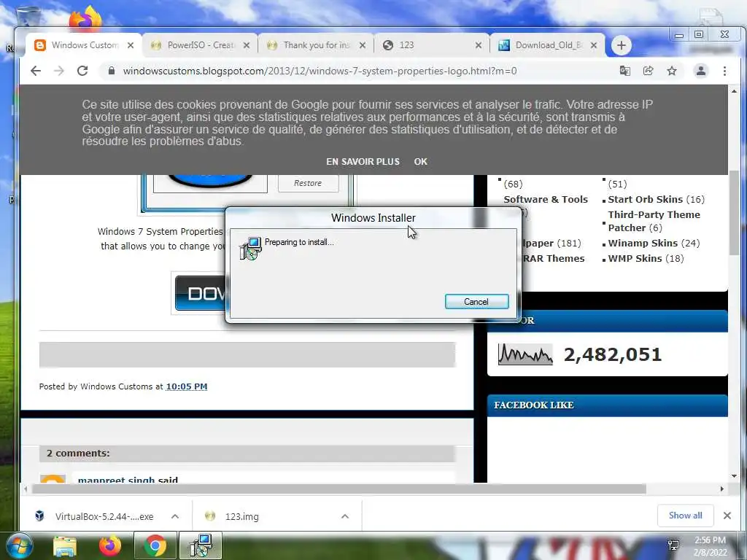
Task: Open the Start Orb Skins category
Action: click(x=645, y=200)
